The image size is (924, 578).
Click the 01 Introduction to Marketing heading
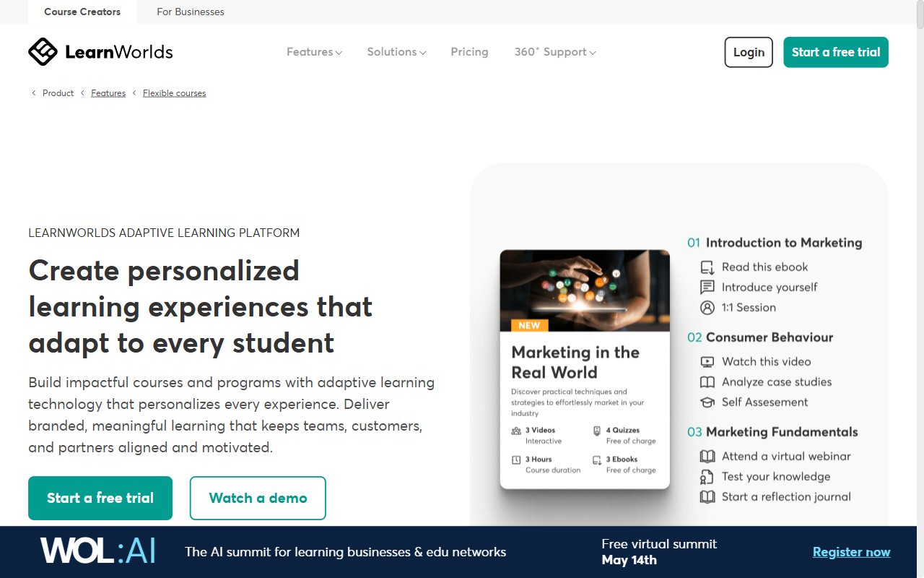pyautogui.click(x=775, y=243)
